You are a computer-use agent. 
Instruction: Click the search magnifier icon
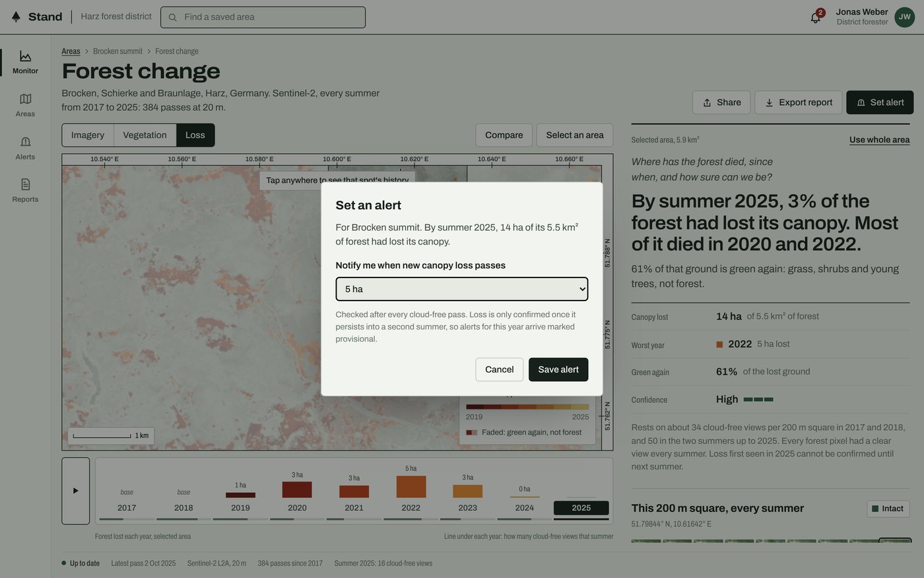173,17
